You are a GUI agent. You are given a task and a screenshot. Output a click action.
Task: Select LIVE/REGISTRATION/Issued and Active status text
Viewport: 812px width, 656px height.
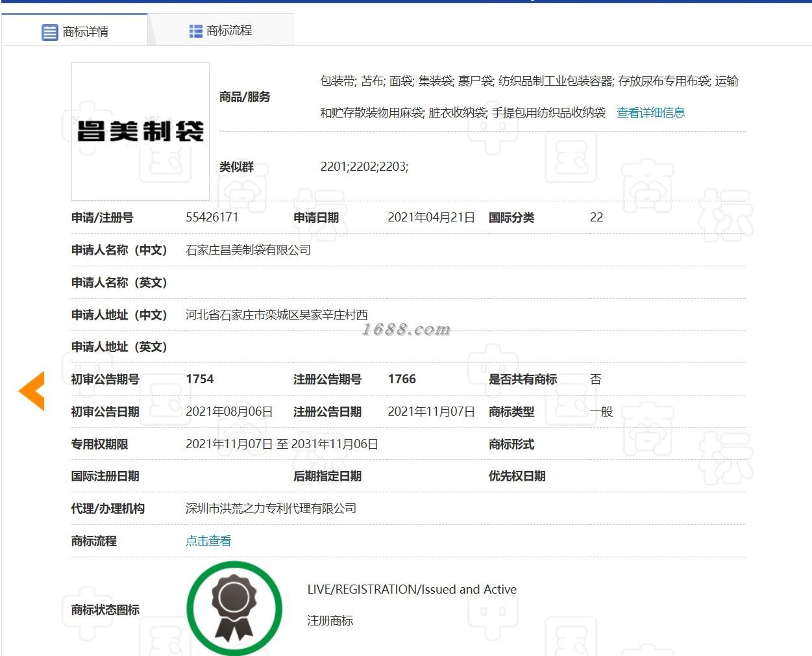coord(412,589)
